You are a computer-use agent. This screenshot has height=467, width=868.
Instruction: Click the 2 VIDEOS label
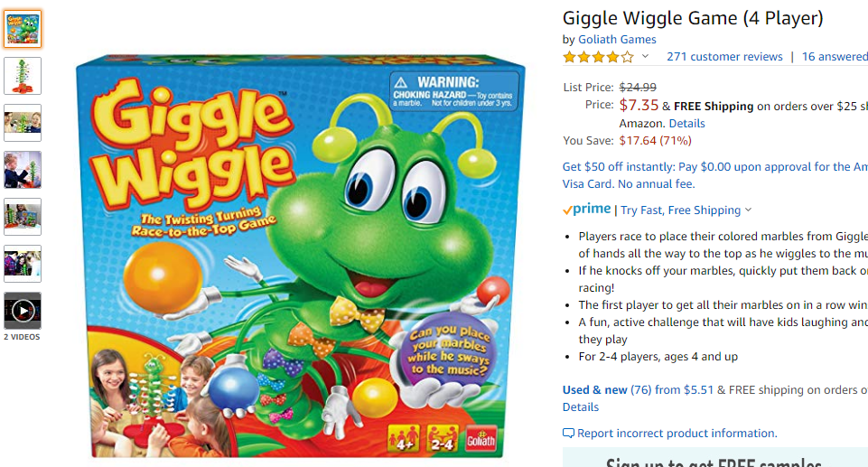(23, 337)
